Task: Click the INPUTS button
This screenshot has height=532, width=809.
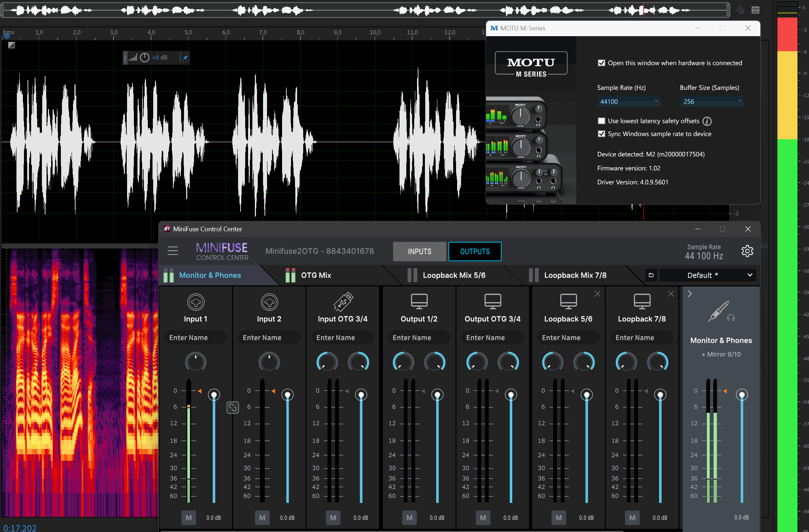Action: (x=420, y=251)
